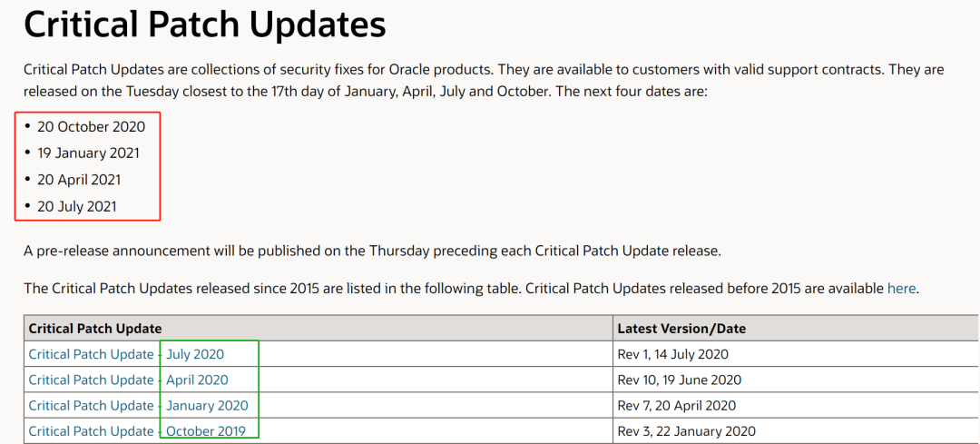Click the pre-release announcement sentence
The image size is (980, 444).
pyautogui.click(x=373, y=252)
